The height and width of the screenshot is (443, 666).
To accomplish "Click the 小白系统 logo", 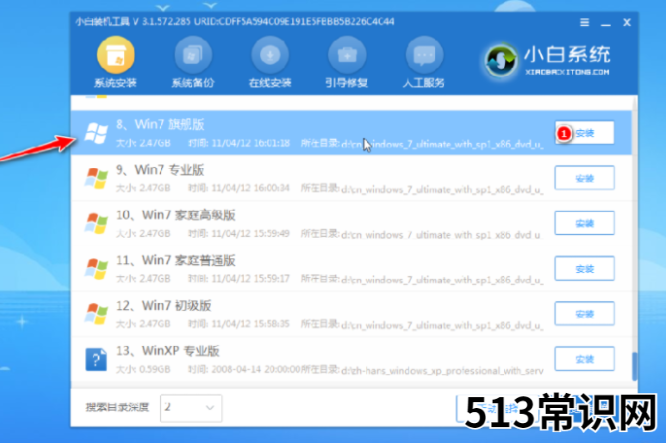I will 548,61.
